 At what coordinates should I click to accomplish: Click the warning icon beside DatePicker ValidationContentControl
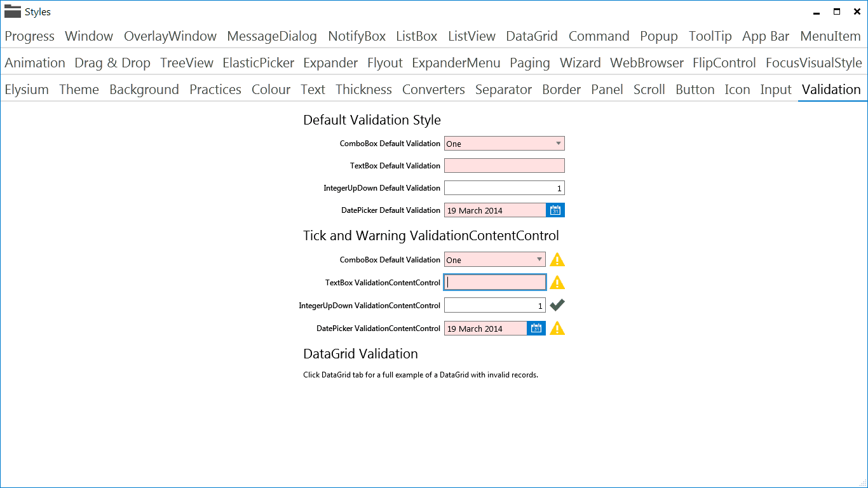557,328
